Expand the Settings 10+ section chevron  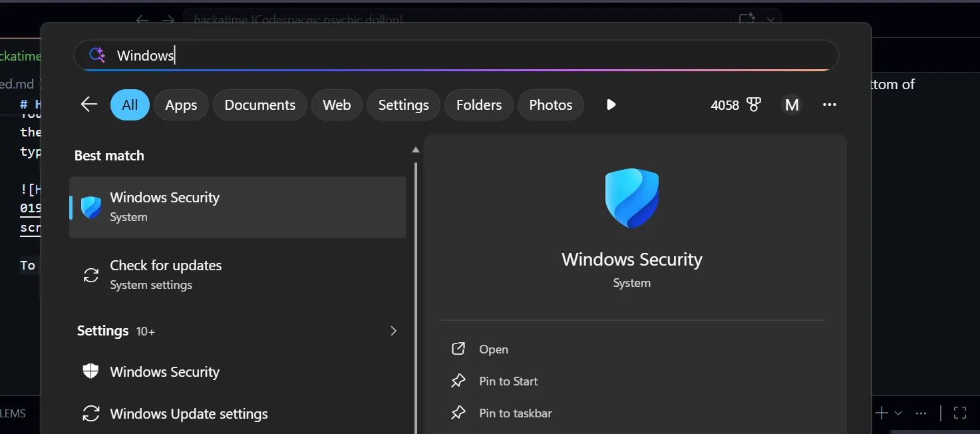[393, 331]
